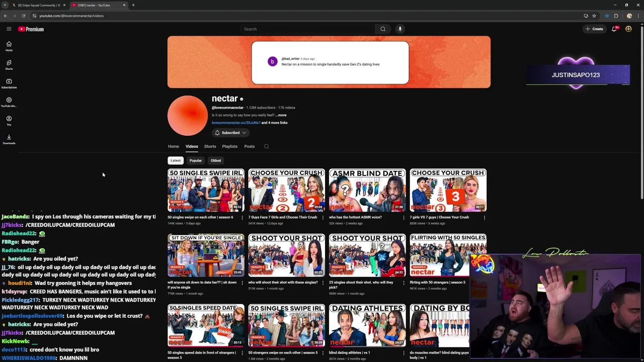Open the Playlists tab
The width and height of the screenshot is (644, 362).
[229, 146]
